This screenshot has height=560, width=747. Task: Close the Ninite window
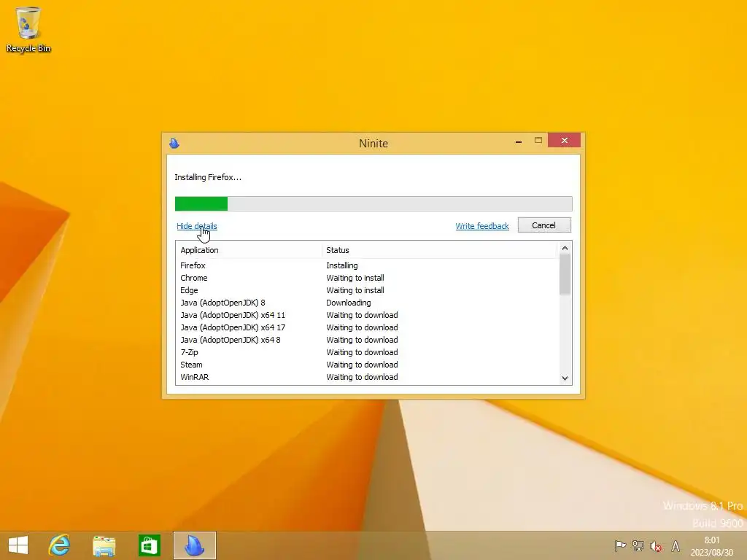coord(564,141)
